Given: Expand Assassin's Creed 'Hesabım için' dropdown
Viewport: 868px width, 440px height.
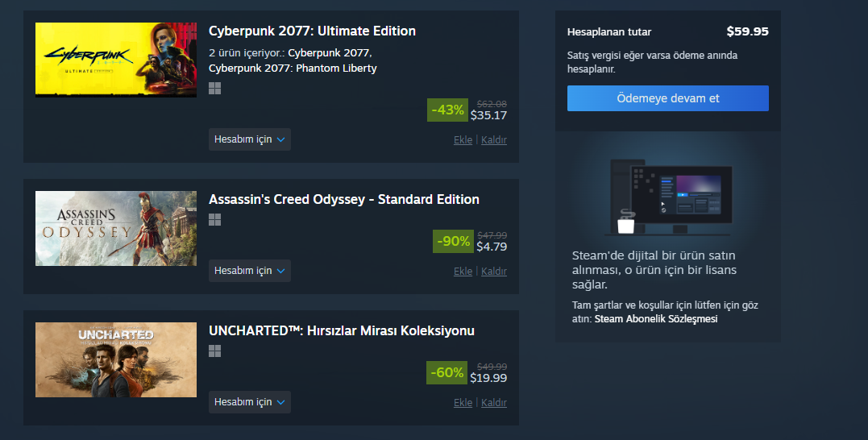Looking at the screenshot, I should (249, 271).
